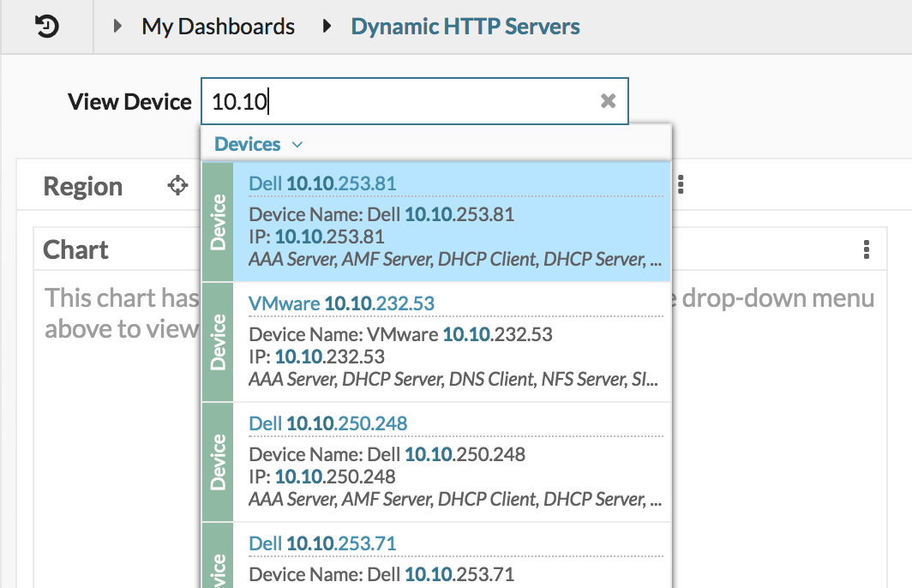Click green Device tag for Dell 10.10.250.248

218,462
